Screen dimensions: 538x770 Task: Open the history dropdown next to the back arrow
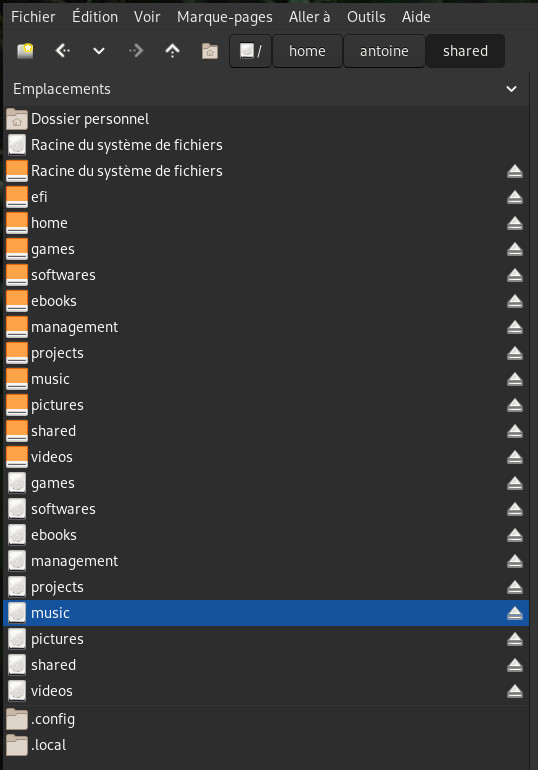point(99,51)
